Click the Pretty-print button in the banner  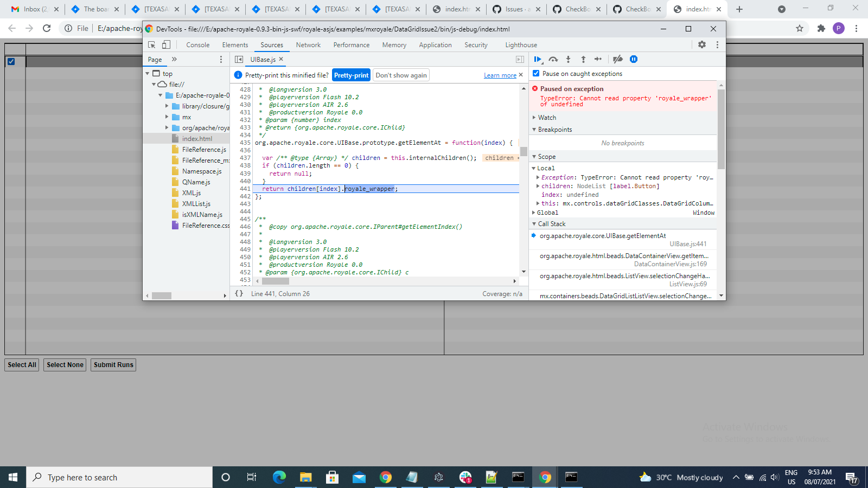coord(350,75)
